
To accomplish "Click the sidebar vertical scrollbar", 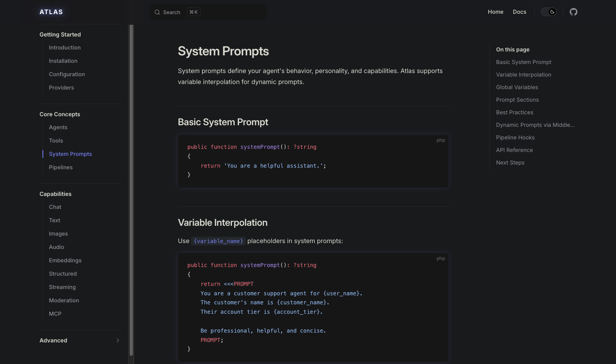I will tap(131, 188).
